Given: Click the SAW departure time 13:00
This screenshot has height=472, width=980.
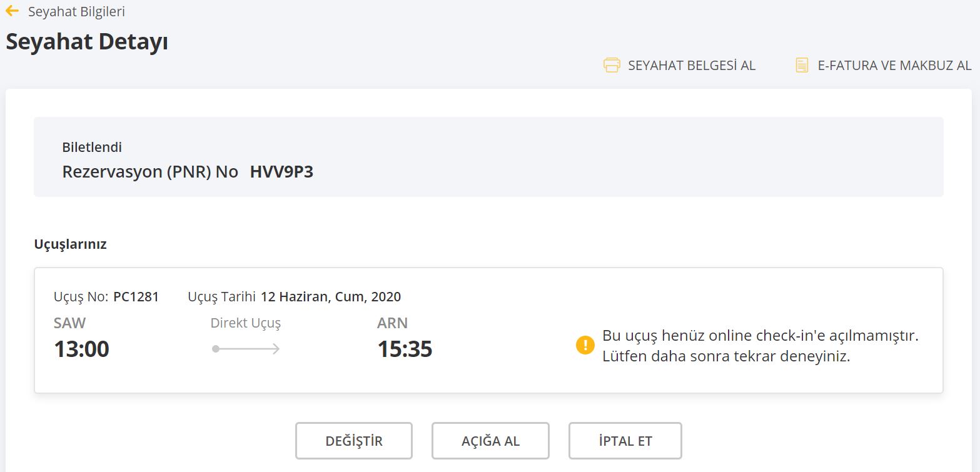Looking at the screenshot, I should click(x=81, y=349).
